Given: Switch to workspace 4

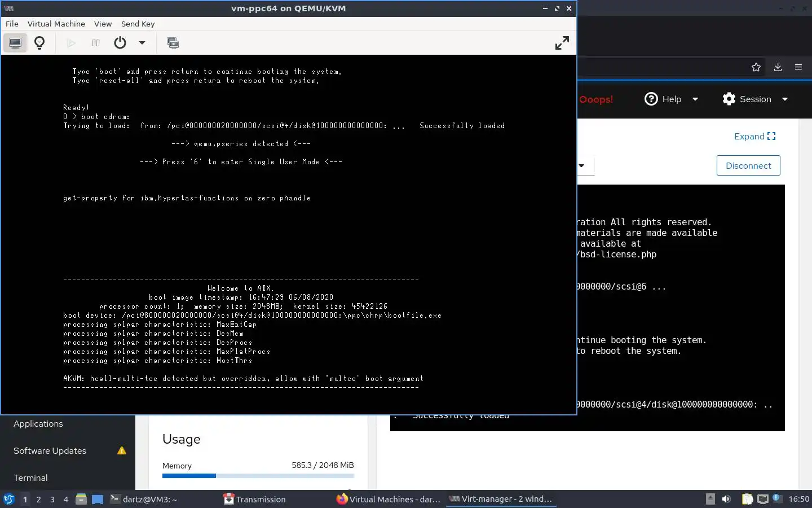Looking at the screenshot, I should point(66,500).
